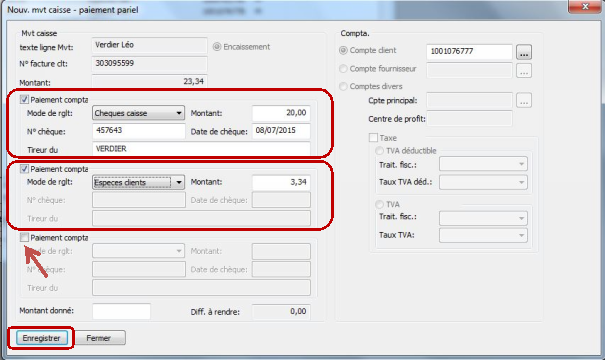Click the Montant donné input field

[121, 311]
